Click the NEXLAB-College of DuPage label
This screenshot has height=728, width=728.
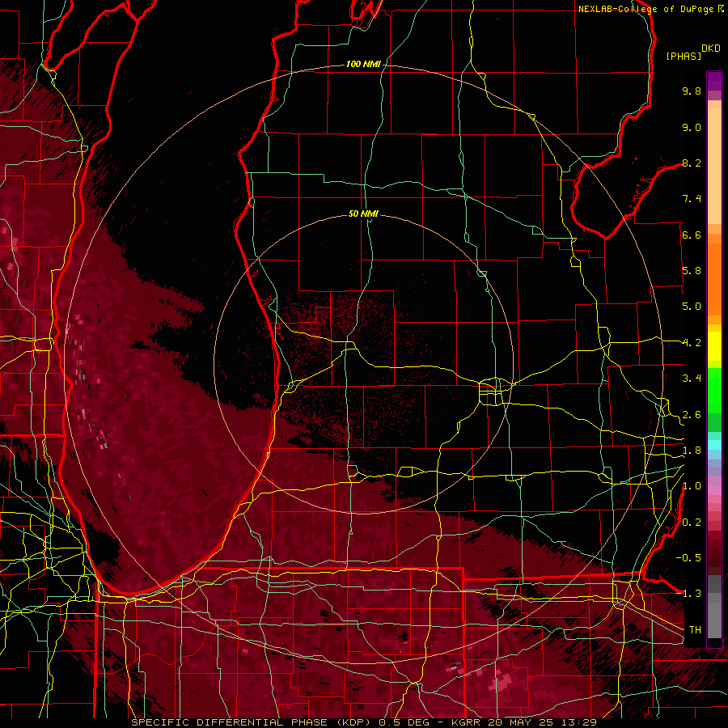(648, 9)
